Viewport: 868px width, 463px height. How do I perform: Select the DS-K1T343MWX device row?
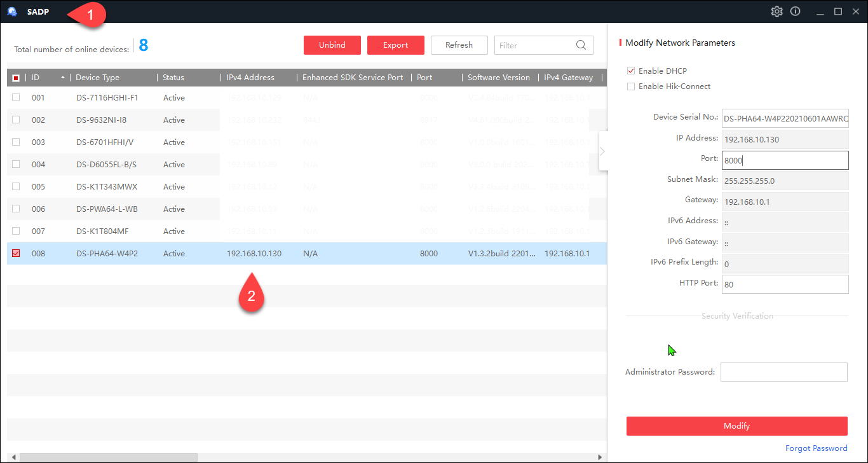[x=307, y=186]
